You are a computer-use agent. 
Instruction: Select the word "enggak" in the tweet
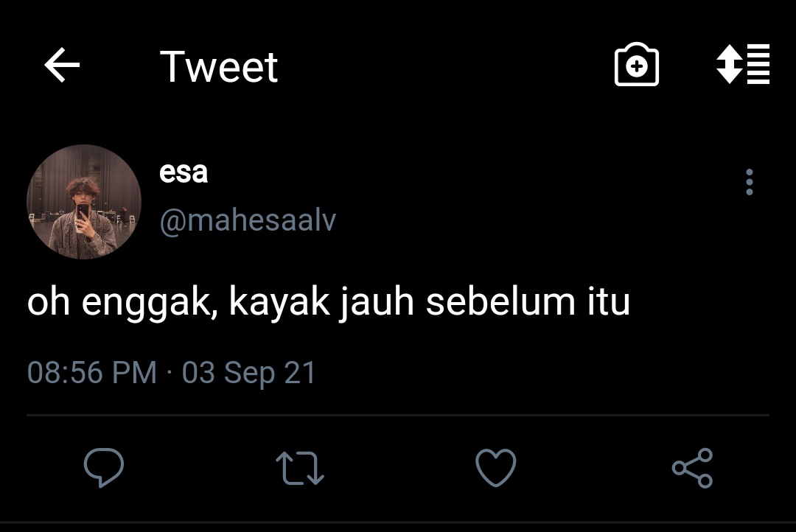(150, 304)
